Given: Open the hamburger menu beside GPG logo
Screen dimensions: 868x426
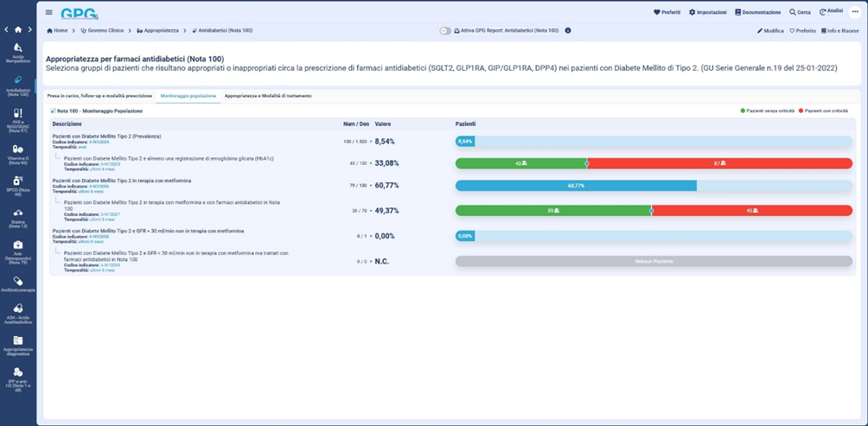Looking at the screenshot, I should click(48, 12).
